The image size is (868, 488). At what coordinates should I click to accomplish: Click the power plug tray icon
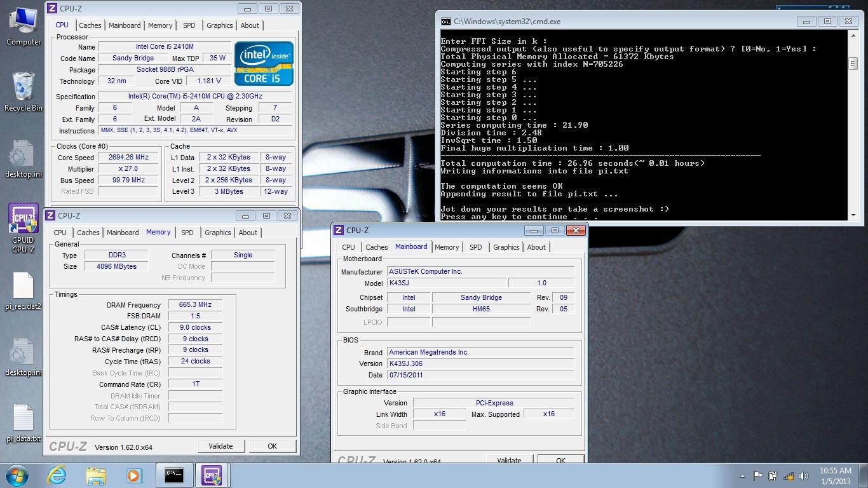(x=773, y=476)
